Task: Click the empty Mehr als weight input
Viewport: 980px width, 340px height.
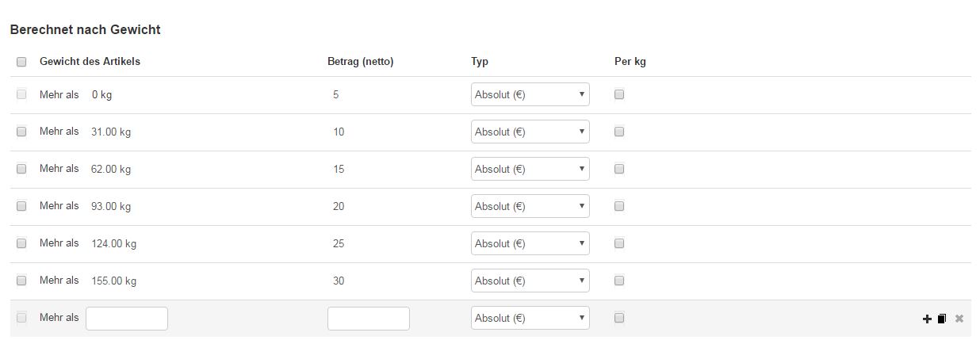Action: [x=127, y=318]
